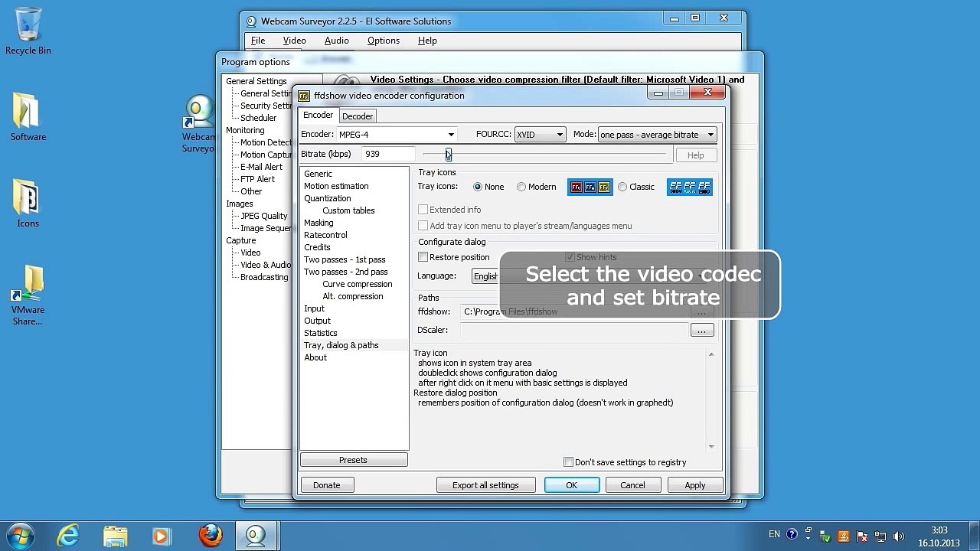This screenshot has width=980, height=551.
Task: Select Ratecontrol in settings list
Action: [325, 235]
